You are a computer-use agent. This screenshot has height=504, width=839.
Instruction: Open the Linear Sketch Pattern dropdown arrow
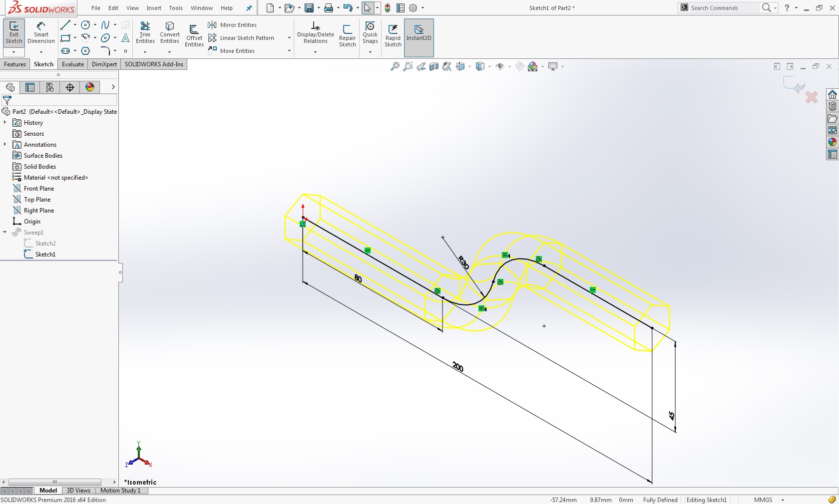pyautogui.click(x=289, y=38)
